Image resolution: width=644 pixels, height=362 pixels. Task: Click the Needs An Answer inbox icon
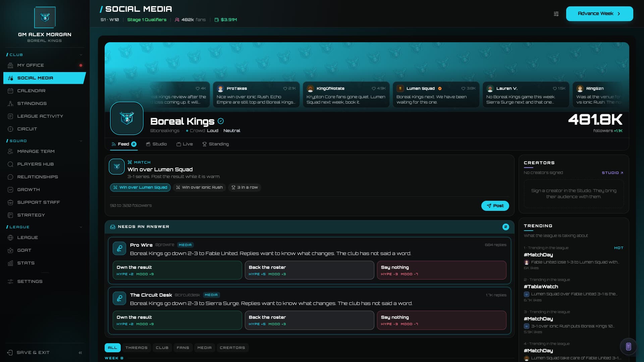coord(113,227)
